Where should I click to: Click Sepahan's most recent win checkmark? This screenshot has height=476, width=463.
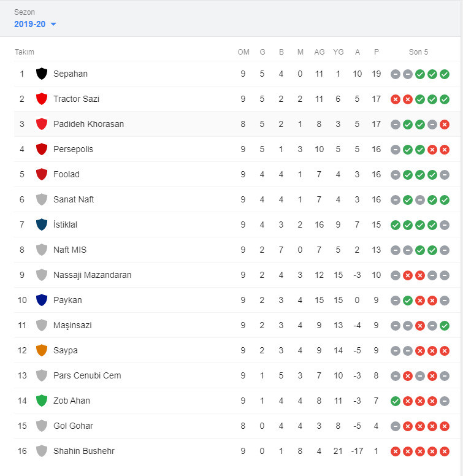pos(445,74)
